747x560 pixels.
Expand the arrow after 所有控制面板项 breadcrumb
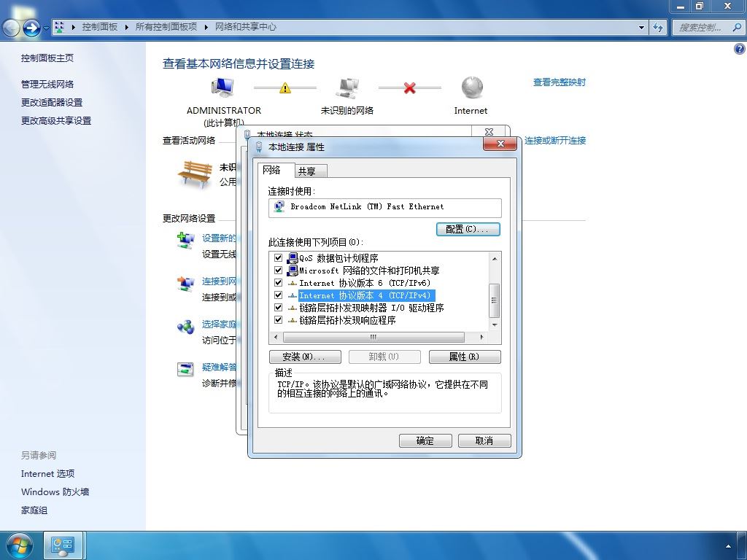click(206, 27)
